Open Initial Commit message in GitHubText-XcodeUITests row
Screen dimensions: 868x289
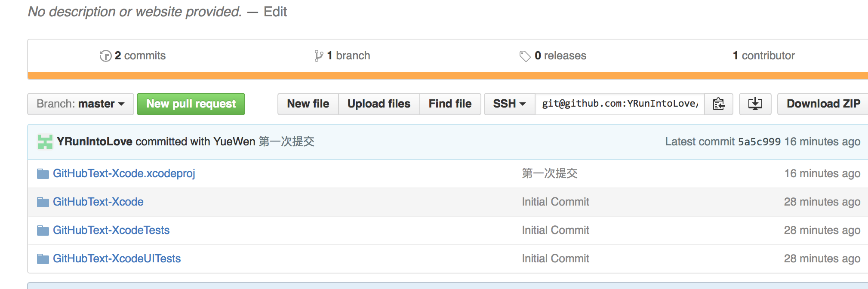click(555, 258)
